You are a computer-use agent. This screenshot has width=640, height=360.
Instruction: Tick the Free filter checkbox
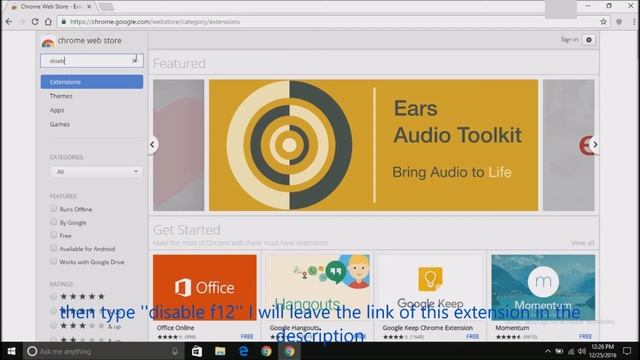click(x=53, y=235)
